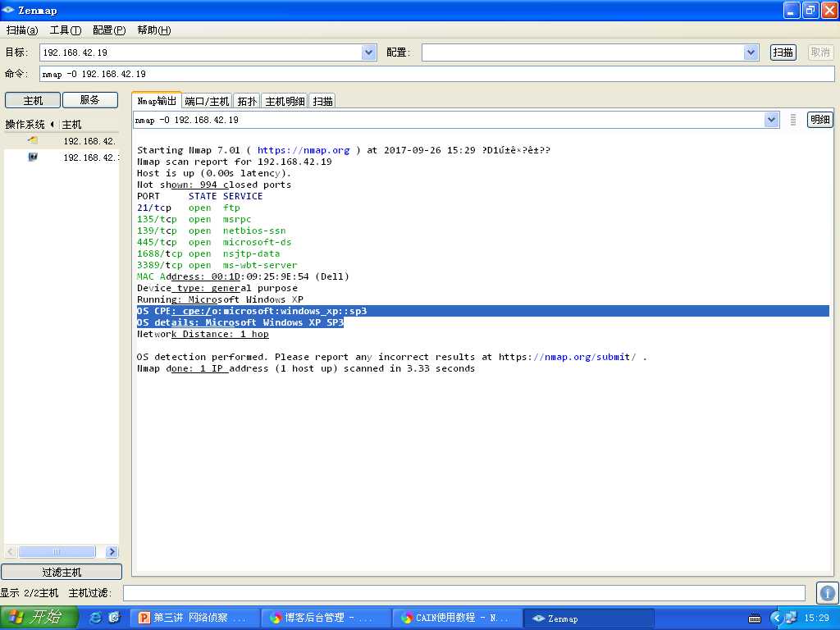Select the 服务 services button
This screenshot has height=630, width=840.
click(x=90, y=100)
